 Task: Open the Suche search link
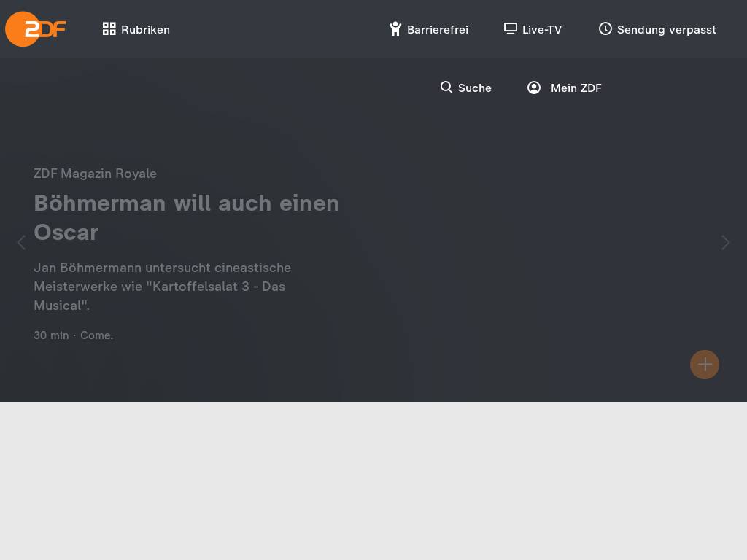(465, 87)
